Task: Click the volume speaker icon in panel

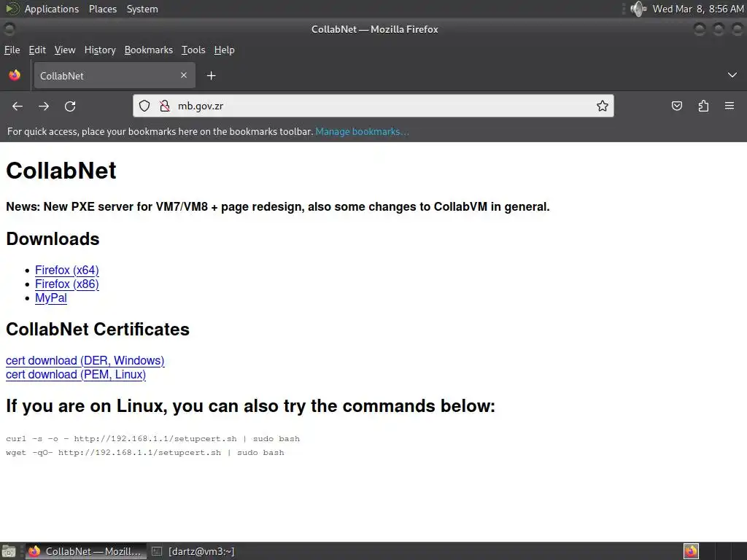Action: 638,9
